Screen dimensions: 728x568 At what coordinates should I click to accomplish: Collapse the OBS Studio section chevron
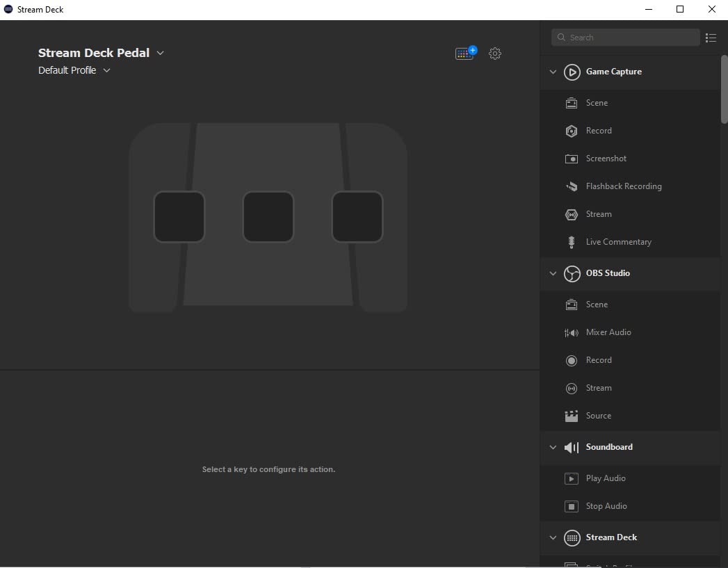553,273
